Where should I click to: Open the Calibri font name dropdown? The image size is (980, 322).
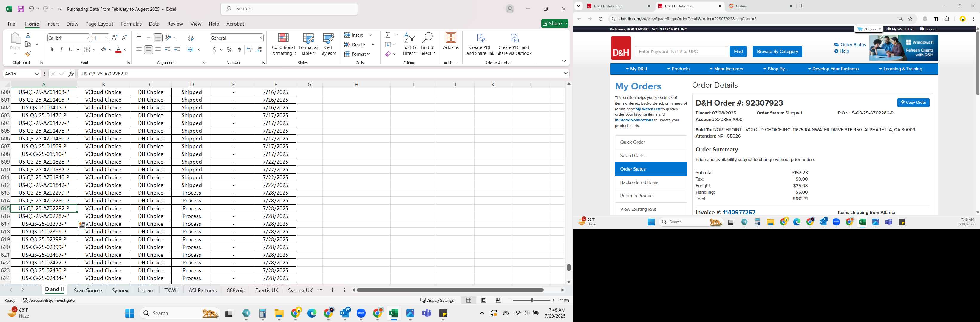[x=87, y=38]
